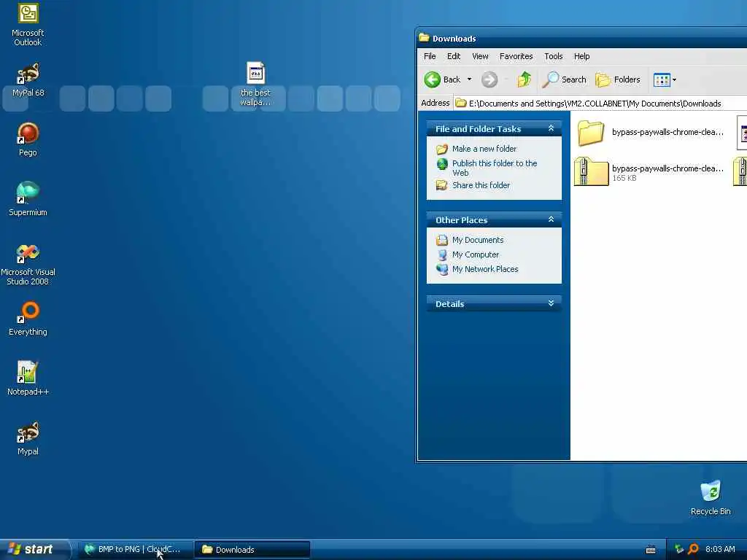Open the Edit menu
747x560 pixels.
pos(454,56)
